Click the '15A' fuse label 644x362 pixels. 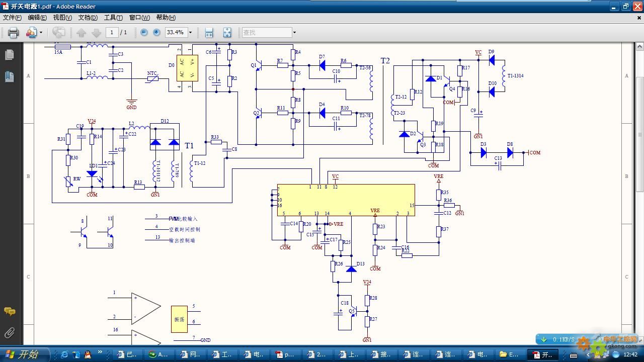coord(58,52)
